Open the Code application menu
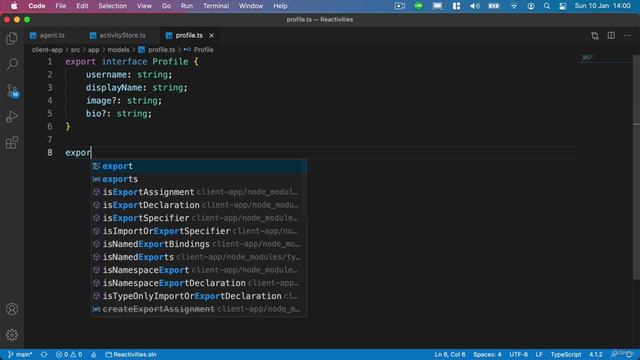Viewport: 640px width, 360px height. [37, 6]
